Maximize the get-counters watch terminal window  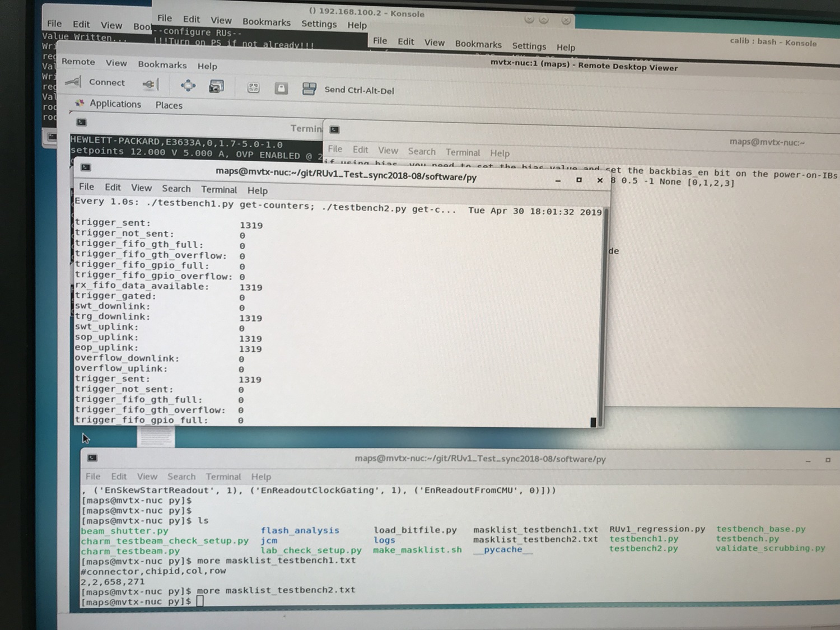coord(579,180)
